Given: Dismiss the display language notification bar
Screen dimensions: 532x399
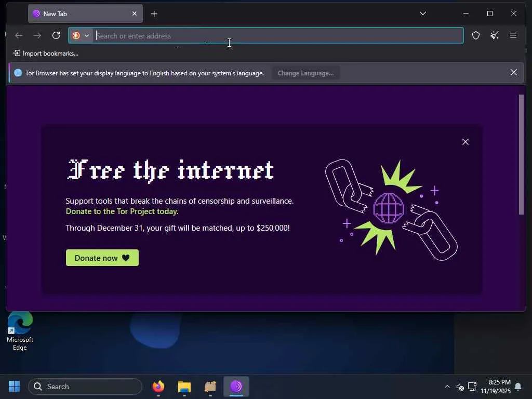Looking at the screenshot, I should [x=514, y=73].
